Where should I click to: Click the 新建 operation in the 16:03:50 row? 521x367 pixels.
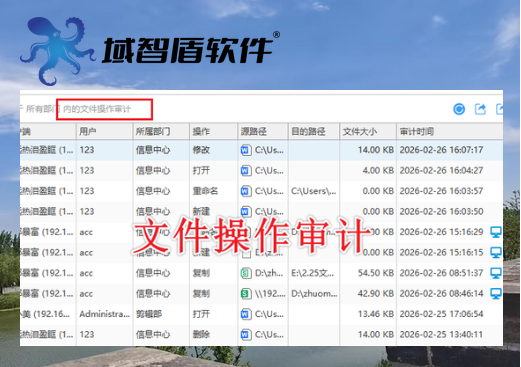201,211
